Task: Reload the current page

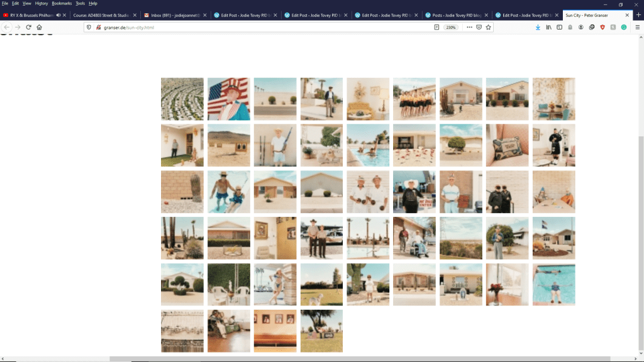Action: pos(28,27)
